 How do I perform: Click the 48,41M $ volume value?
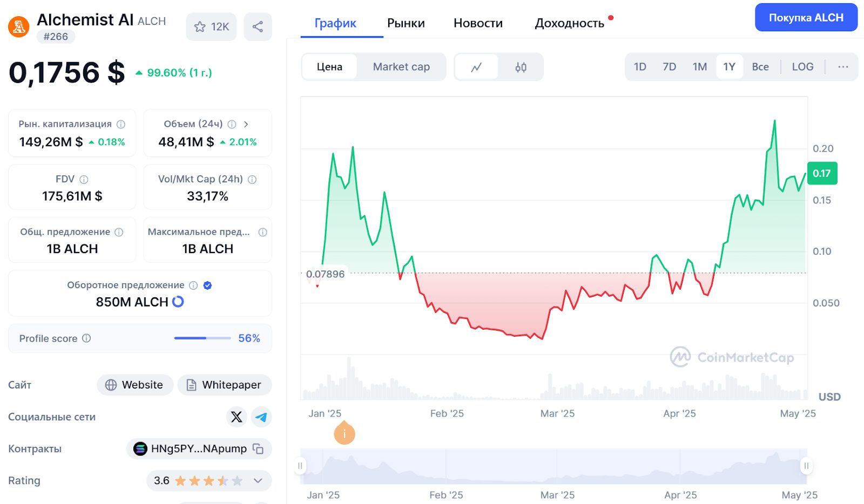[x=186, y=142]
